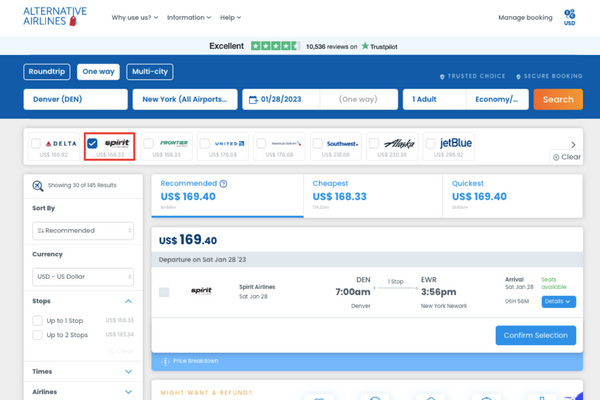Expand the Airlines filter section
Viewport: 600px width, 400px height.
point(129,392)
